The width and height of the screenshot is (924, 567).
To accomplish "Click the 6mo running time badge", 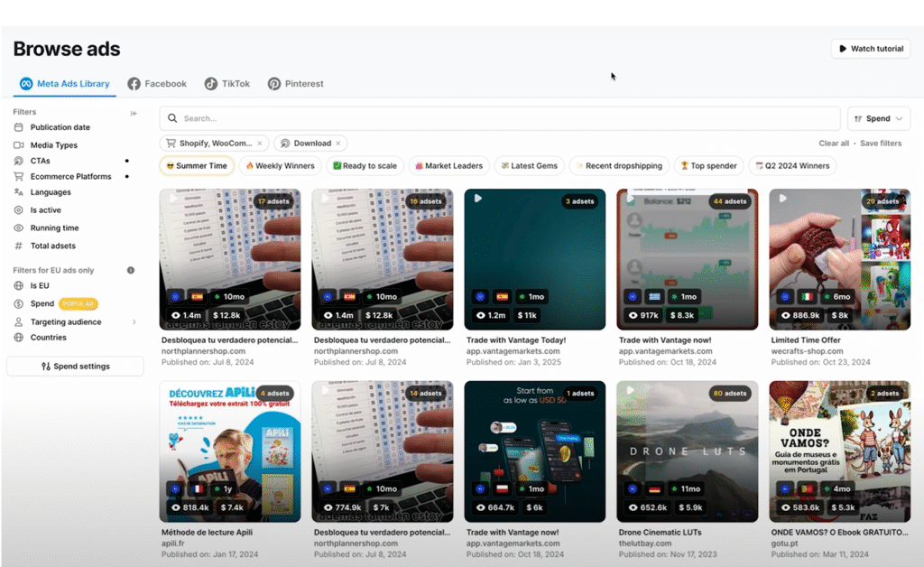I will 836,296.
